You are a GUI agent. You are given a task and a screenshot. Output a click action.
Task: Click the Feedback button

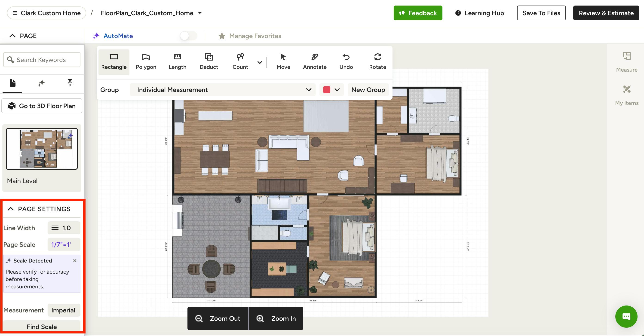418,13
